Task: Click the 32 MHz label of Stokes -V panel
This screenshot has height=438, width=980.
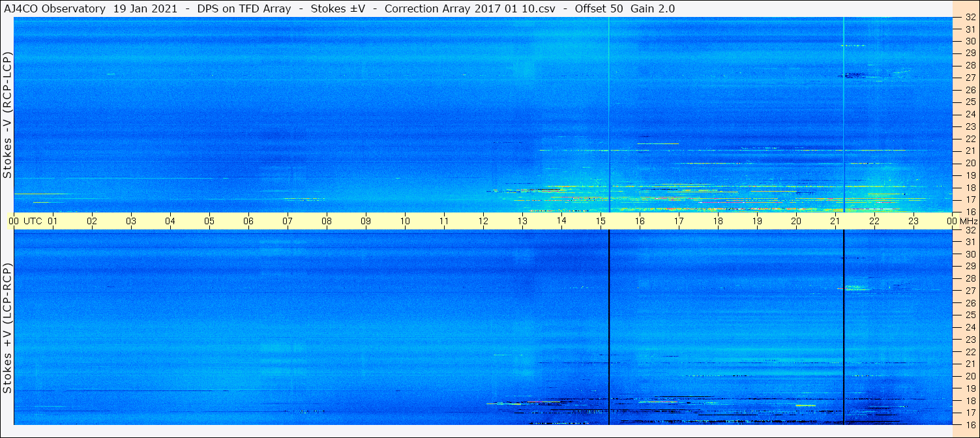Action: 970,17
